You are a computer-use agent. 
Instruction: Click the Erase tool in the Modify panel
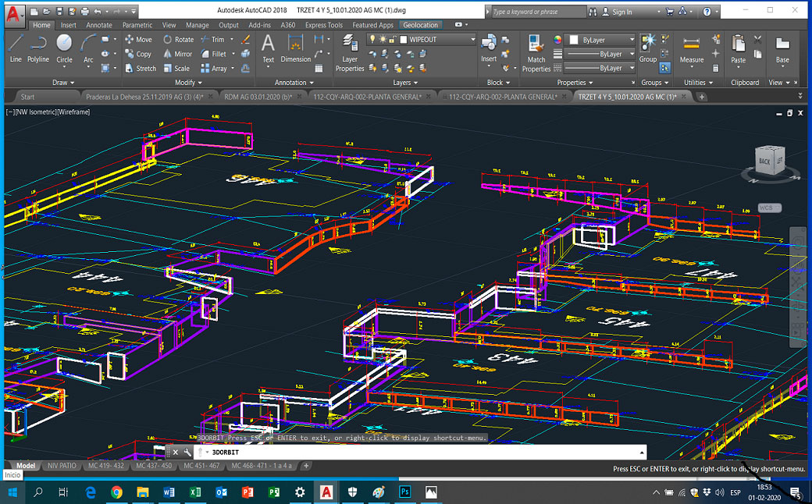pos(245,39)
